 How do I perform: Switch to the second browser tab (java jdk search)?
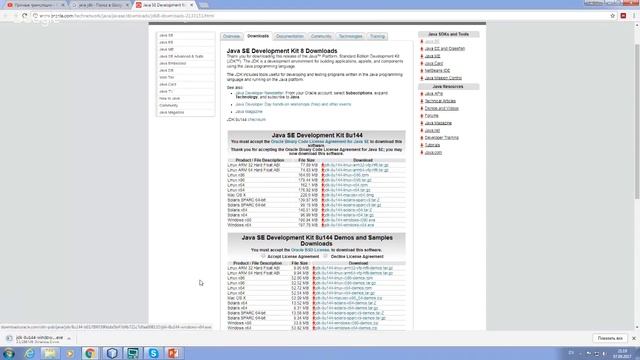[x=100, y=5]
